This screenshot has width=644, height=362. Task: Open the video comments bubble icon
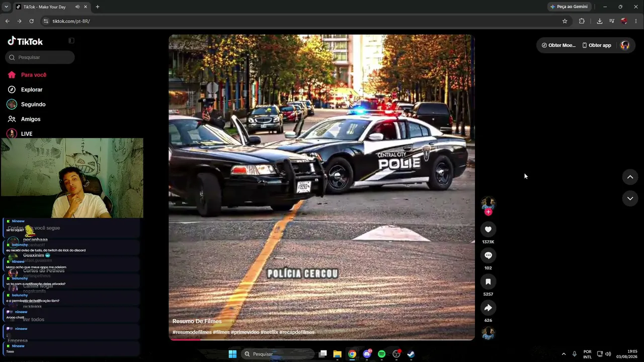pyautogui.click(x=488, y=255)
